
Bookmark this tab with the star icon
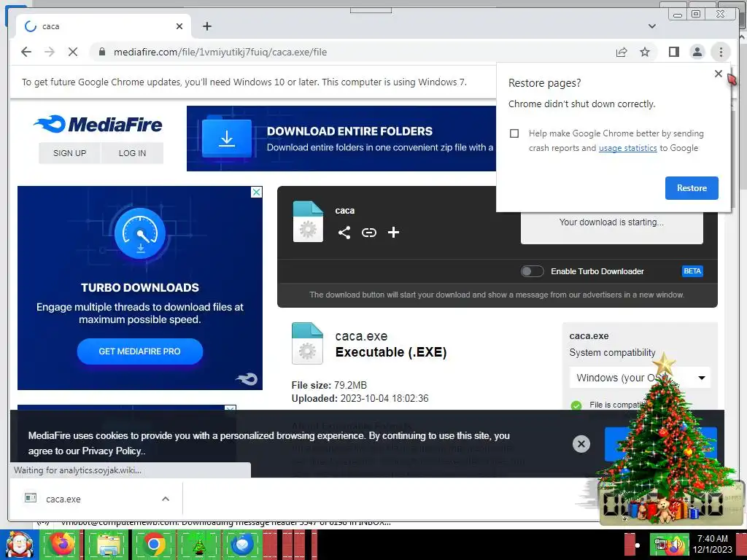645,52
